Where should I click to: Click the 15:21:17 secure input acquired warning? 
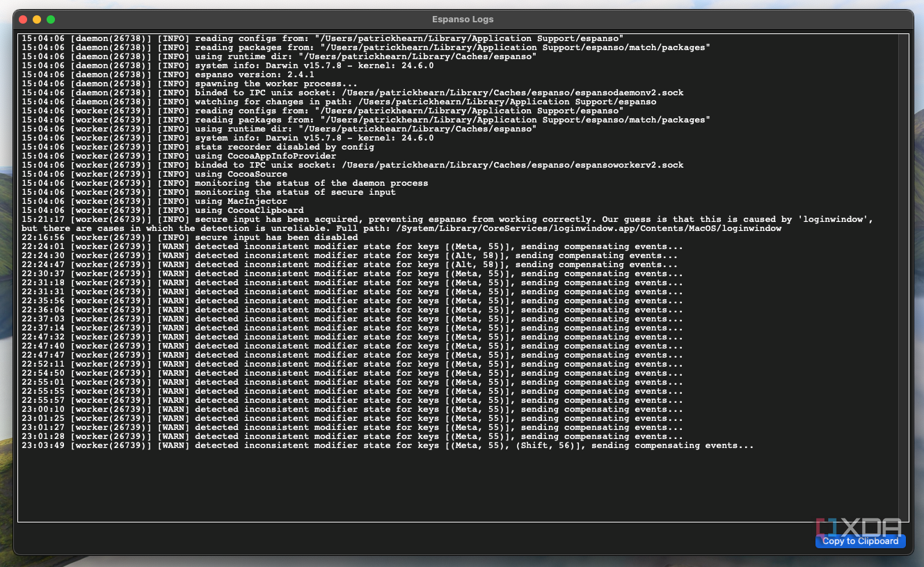pos(447,224)
